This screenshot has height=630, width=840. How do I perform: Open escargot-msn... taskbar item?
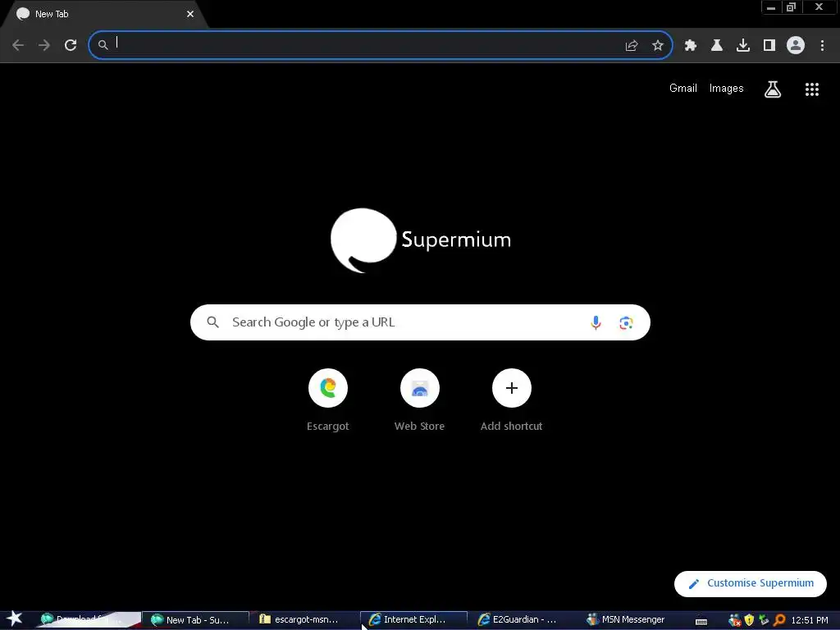(x=305, y=620)
